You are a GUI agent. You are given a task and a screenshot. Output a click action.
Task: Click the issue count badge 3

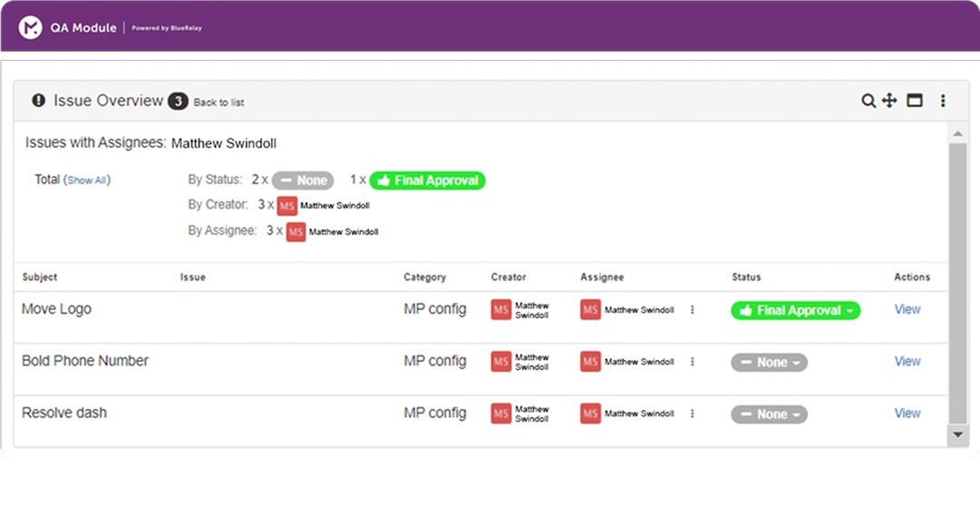point(178,102)
